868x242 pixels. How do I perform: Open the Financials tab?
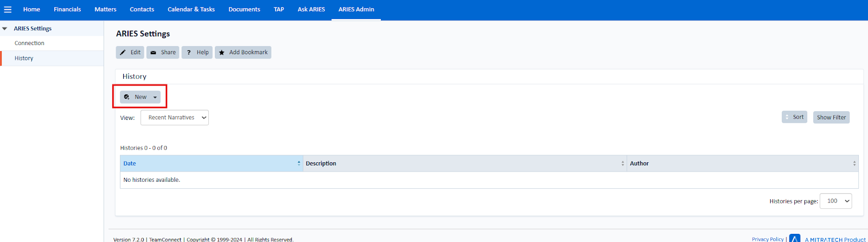click(x=67, y=9)
